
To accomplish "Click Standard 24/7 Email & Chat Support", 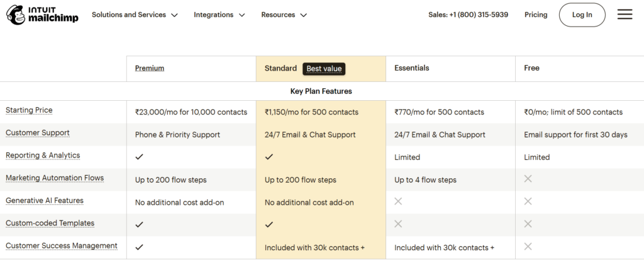I will coord(310,135).
